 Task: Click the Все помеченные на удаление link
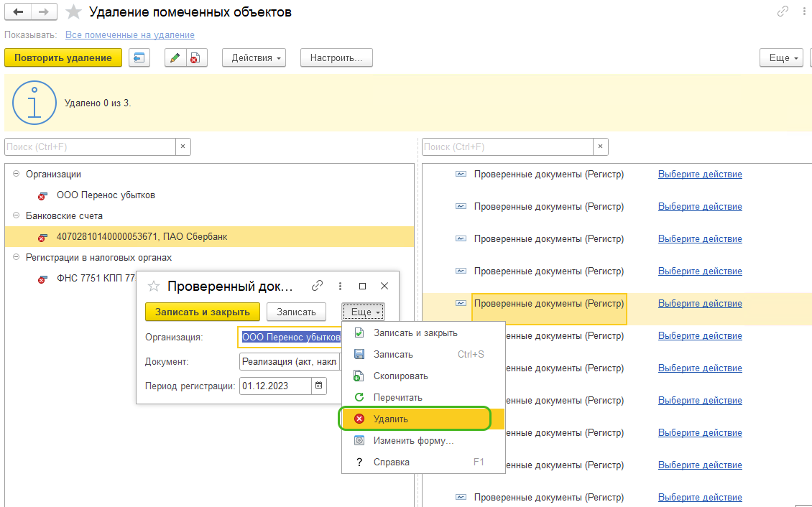pyautogui.click(x=129, y=34)
